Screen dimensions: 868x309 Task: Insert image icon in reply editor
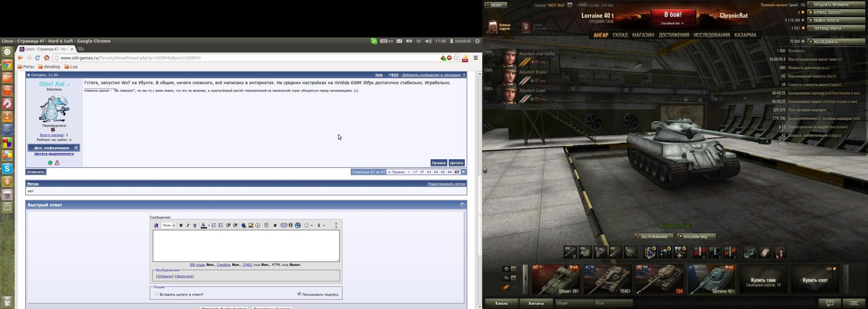250,225
